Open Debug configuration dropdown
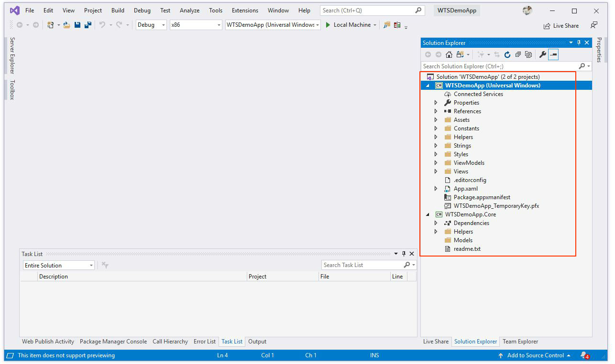The height and width of the screenshot is (364, 615). pyautogui.click(x=151, y=25)
